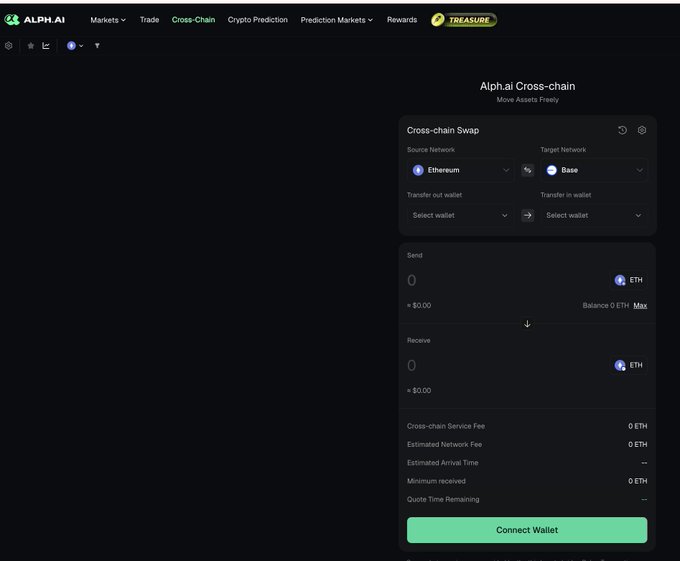Click the favorites star icon

31,46
